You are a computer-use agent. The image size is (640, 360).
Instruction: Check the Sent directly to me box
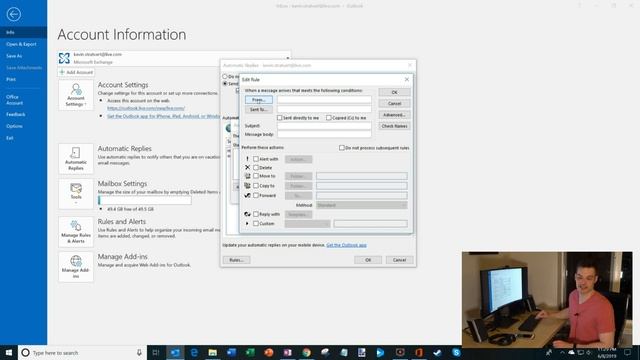tap(280, 118)
